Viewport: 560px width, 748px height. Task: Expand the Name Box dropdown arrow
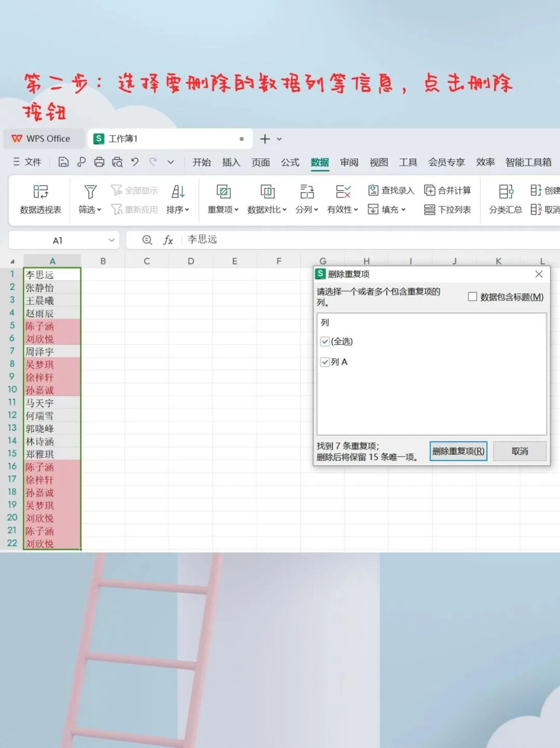click(111, 240)
